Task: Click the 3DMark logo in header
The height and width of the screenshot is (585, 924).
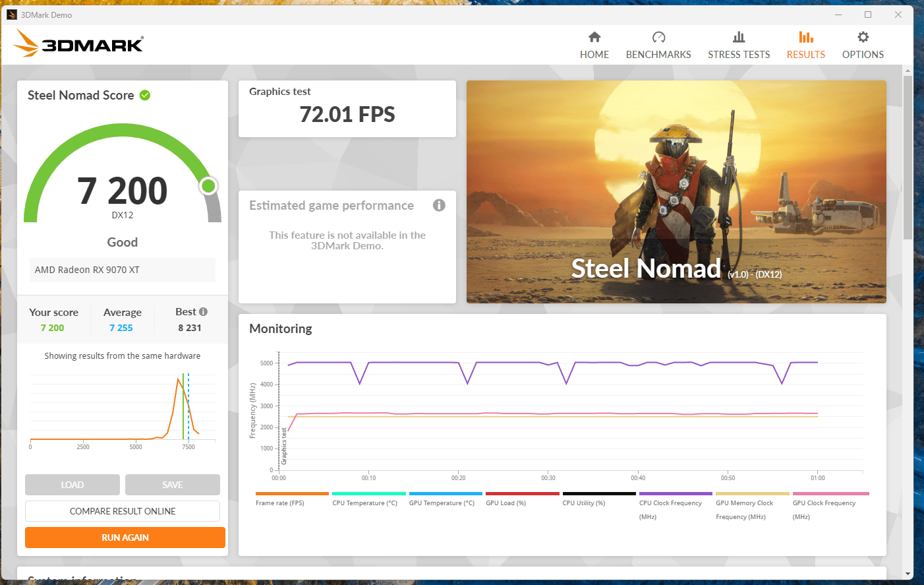Action: pyautogui.click(x=78, y=44)
